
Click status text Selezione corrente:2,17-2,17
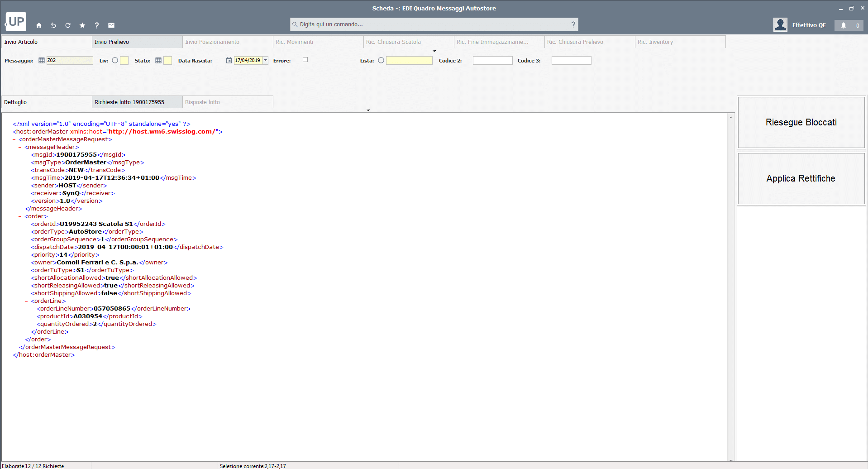[253, 466]
